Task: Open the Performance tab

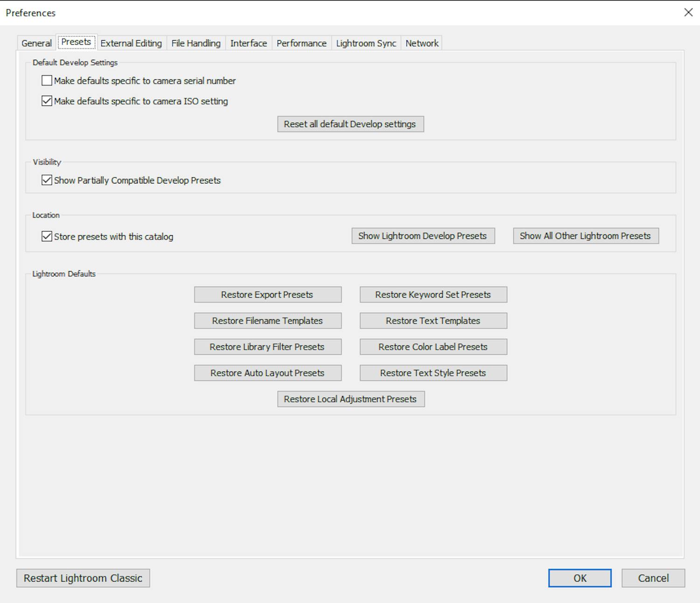Action: (301, 43)
